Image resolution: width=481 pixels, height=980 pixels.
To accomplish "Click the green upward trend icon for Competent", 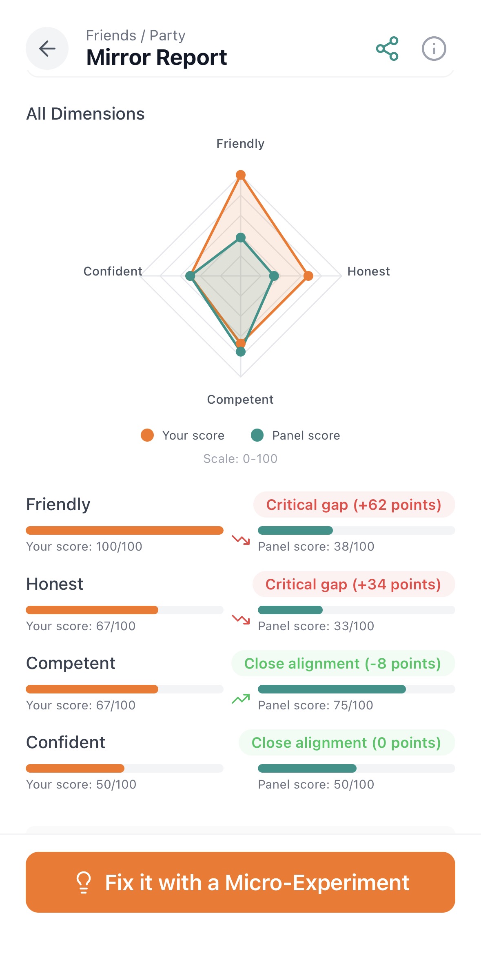I will [241, 699].
